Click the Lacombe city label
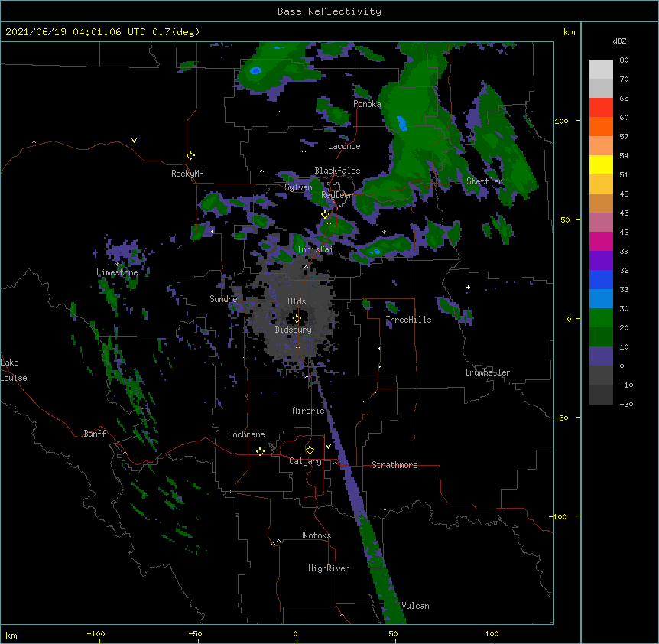The image size is (659, 644). pyautogui.click(x=344, y=146)
